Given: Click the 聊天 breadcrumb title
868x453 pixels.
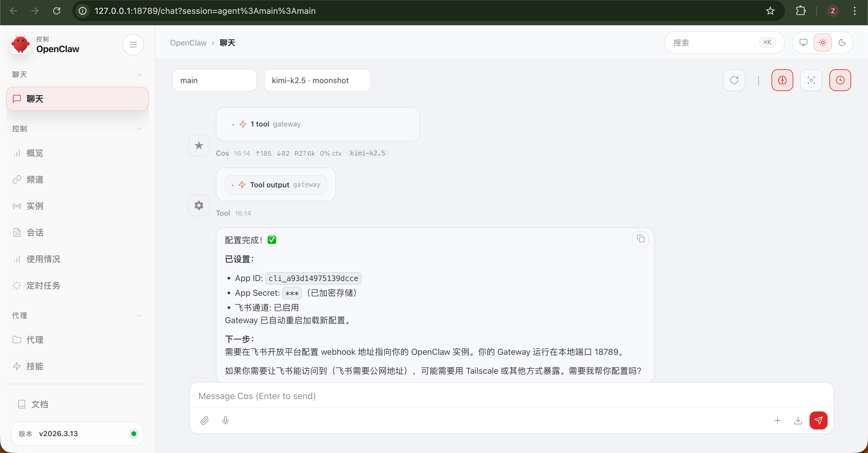Looking at the screenshot, I should [x=228, y=43].
